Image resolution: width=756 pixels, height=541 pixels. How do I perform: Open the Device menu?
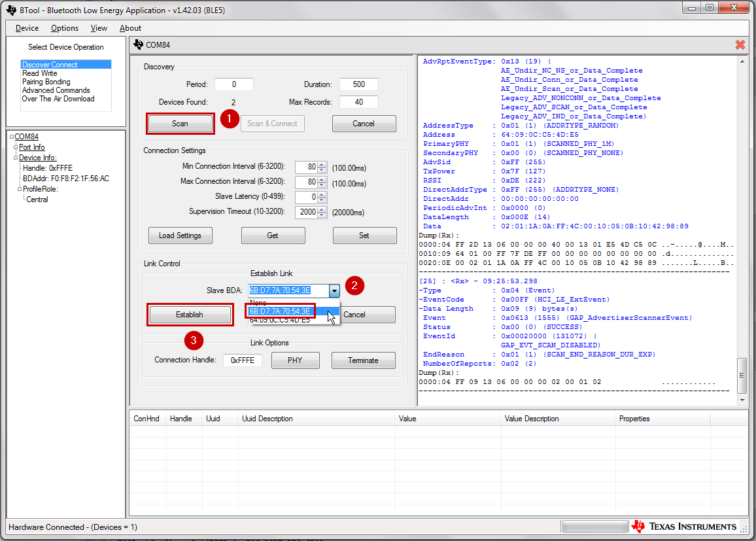[27, 28]
